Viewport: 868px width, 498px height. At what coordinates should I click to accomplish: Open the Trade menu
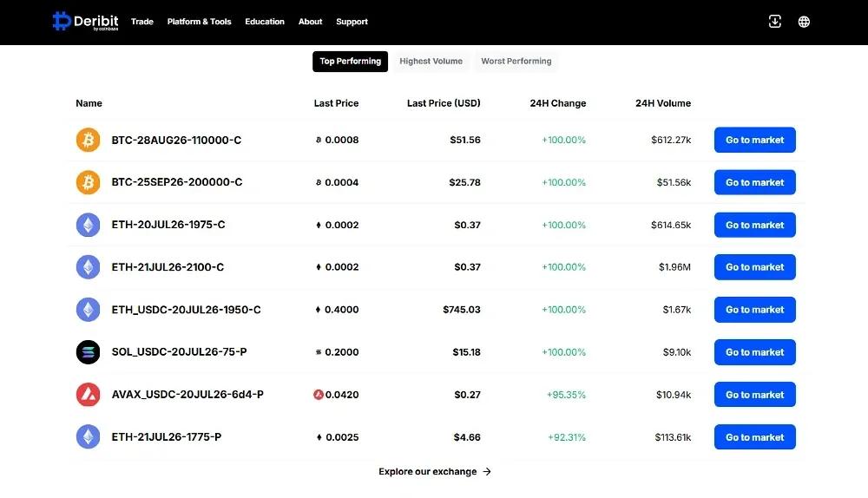click(142, 22)
